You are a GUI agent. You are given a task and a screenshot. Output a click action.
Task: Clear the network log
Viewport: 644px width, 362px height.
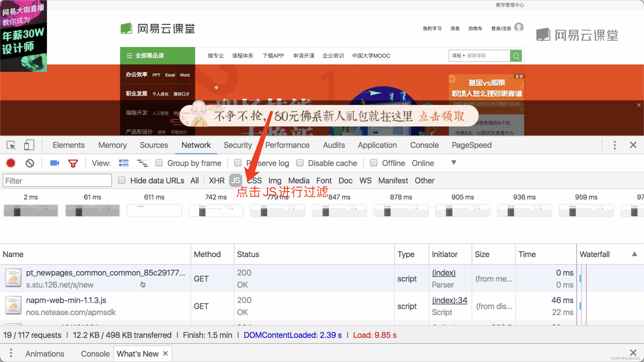click(30, 163)
